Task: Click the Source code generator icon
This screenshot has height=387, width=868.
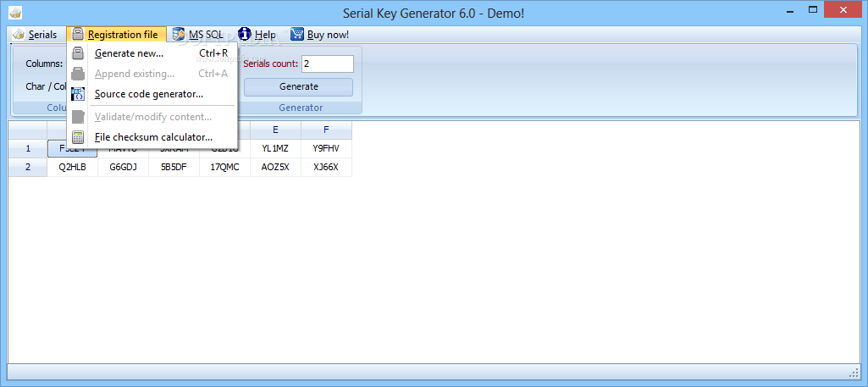Action: click(78, 94)
